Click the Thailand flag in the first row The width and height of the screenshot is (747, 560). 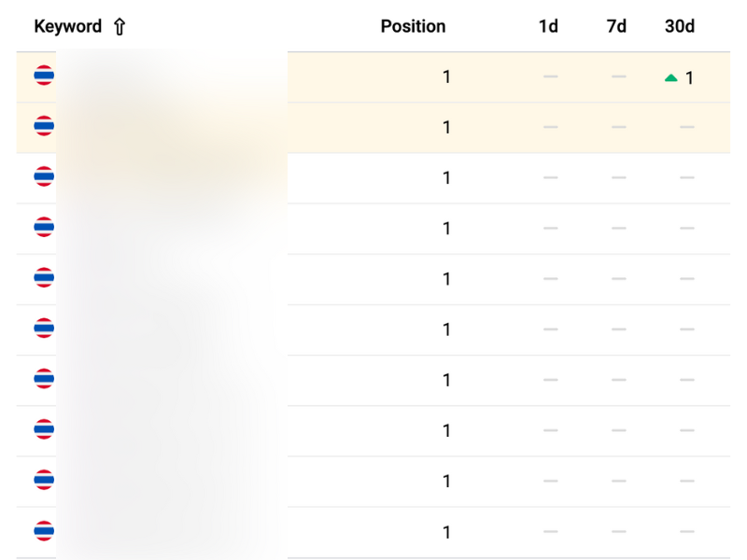click(44, 76)
